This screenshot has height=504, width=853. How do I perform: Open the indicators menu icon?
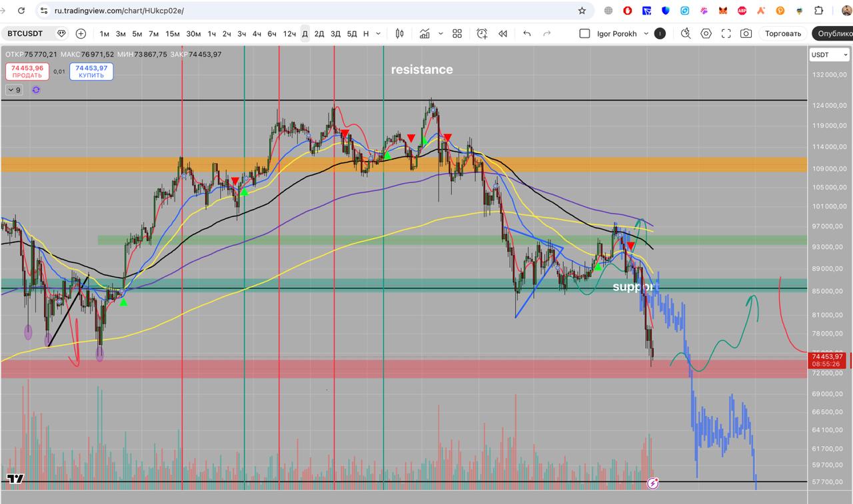click(x=424, y=34)
